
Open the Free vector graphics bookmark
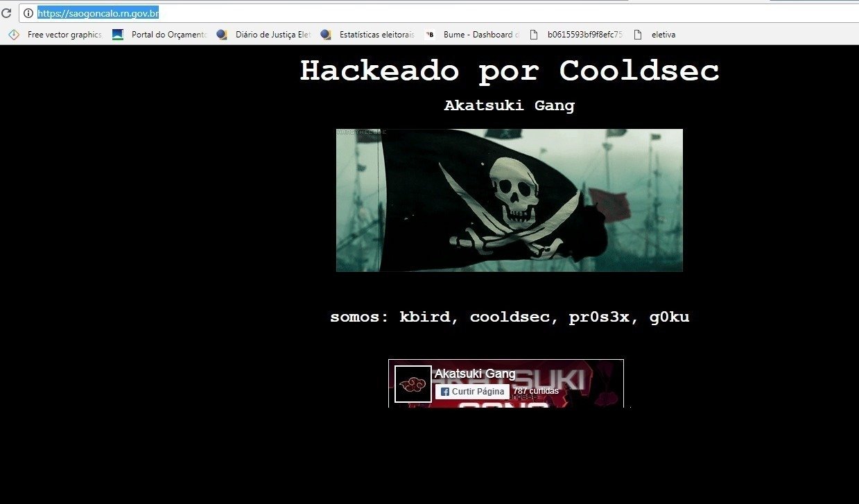[64, 35]
